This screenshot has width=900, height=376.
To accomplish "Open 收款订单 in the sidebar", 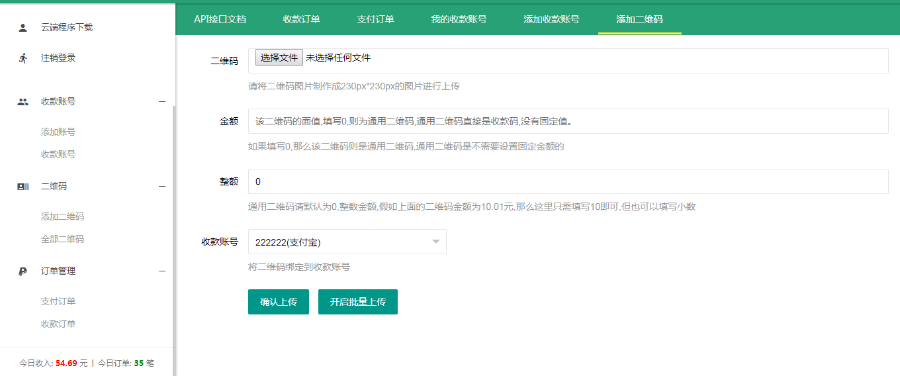I will click(x=58, y=324).
